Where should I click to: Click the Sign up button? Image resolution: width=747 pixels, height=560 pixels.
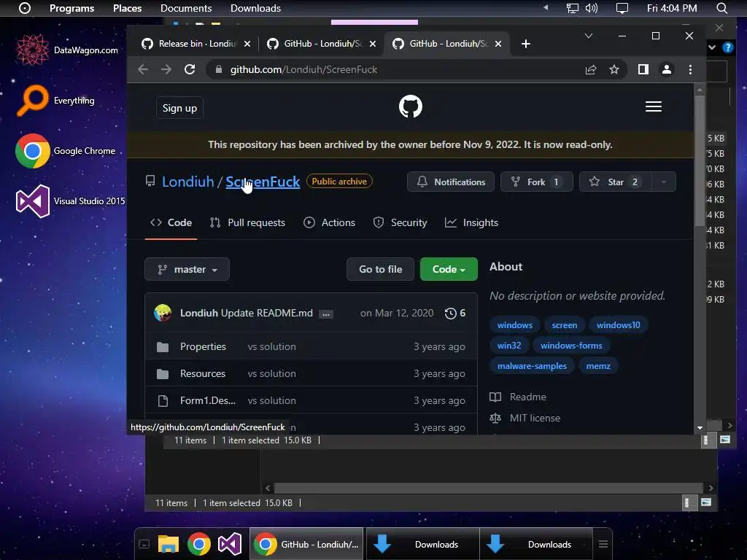click(179, 108)
